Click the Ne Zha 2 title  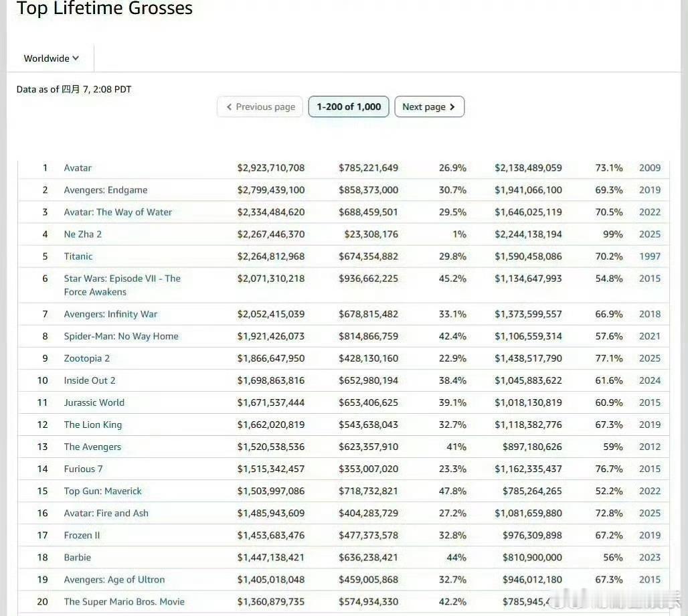[x=83, y=234]
